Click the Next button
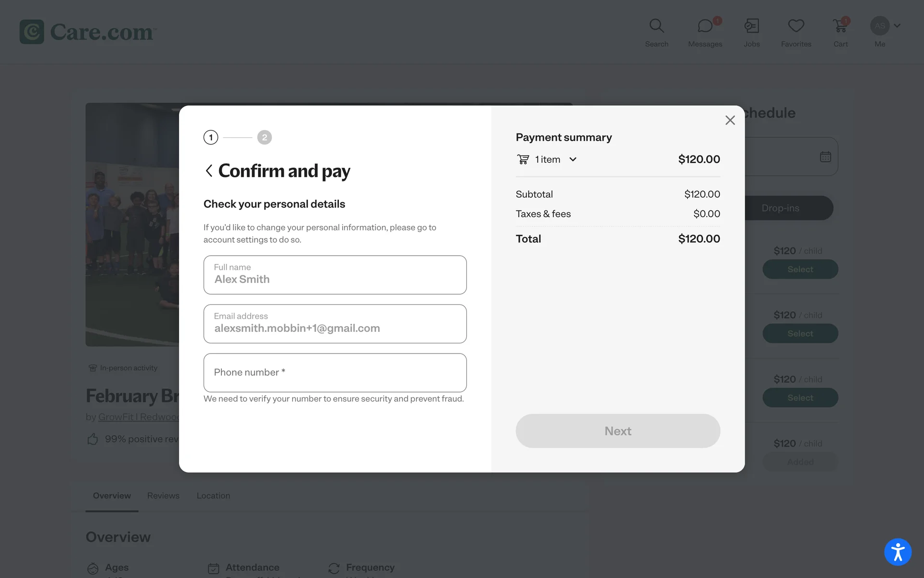Screen dimensions: 924x578 click(618, 431)
